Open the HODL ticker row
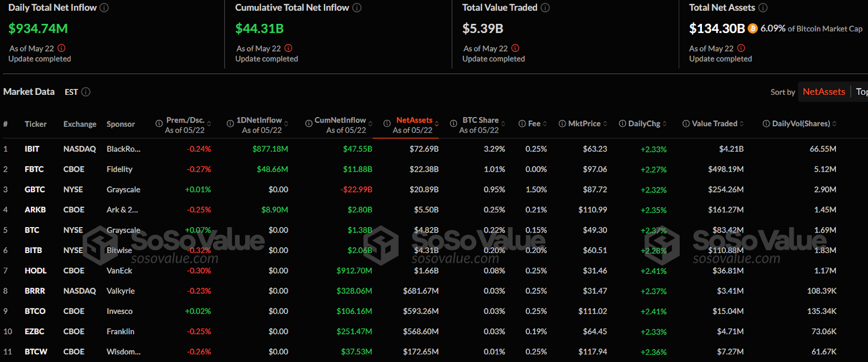The image size is (868, 362). [x=36, y=270]
